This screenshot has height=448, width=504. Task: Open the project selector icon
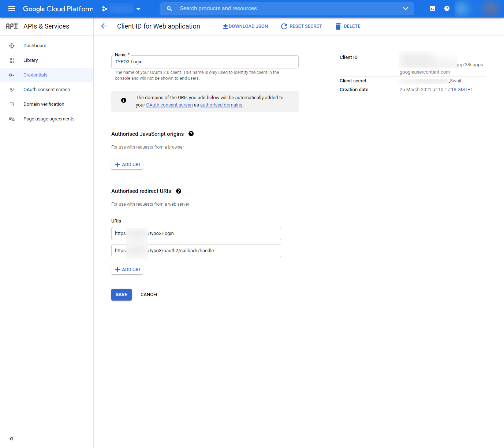click(x=105, y=9)
